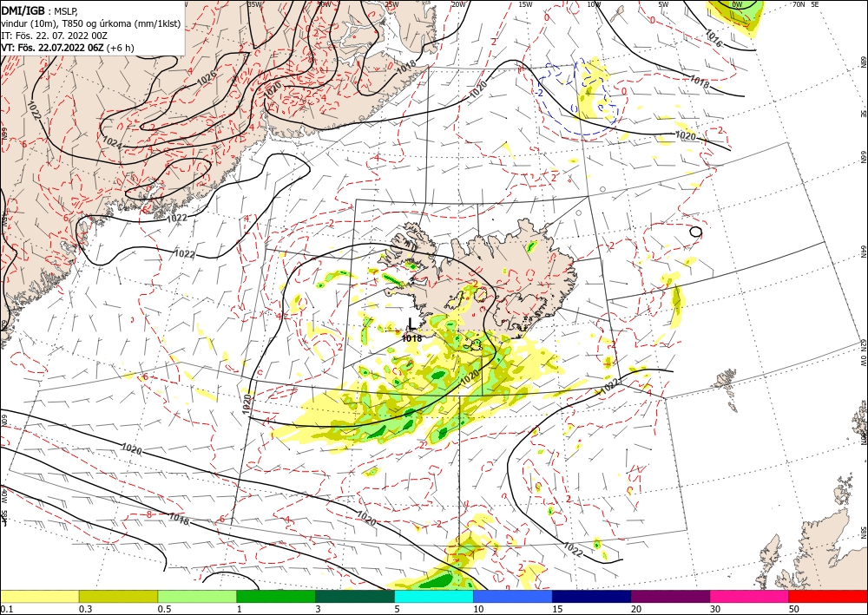The image size is (868, 615).
Task: Click the small closed black isobar circle east of Iceland
Action: pos(696,232)
